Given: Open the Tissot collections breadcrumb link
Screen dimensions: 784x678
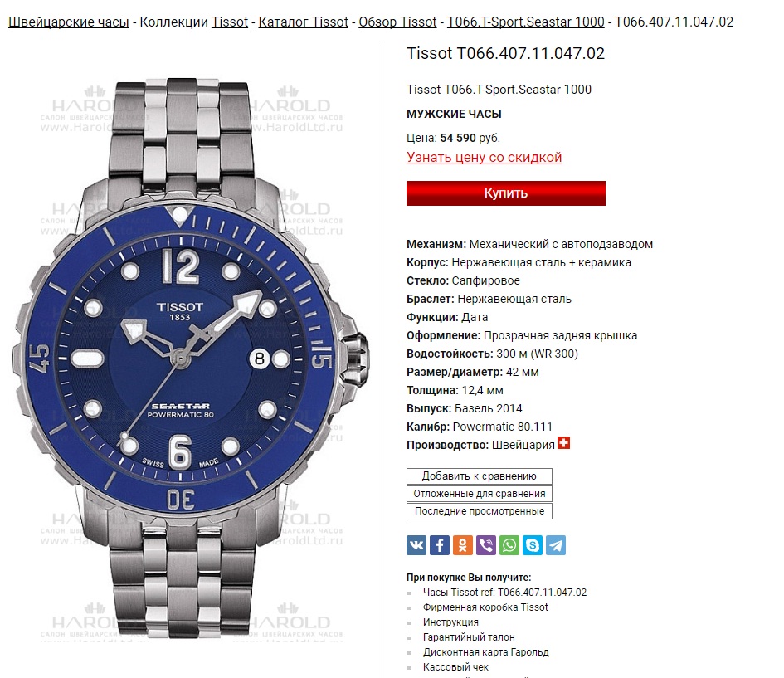Looking at the screenshot, I should 230,22.
